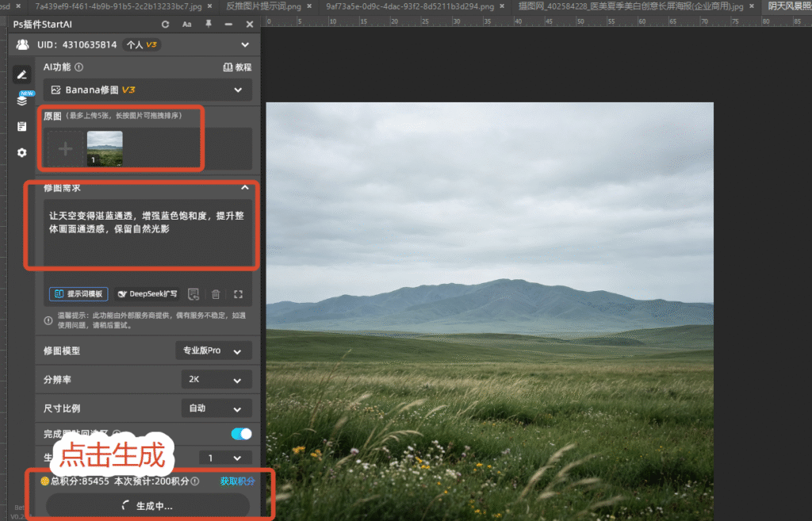The height and width of the screenshot is (521, 812).
Task: Open the NEW layers stack sidebar icon
Action: click(21, 99)
